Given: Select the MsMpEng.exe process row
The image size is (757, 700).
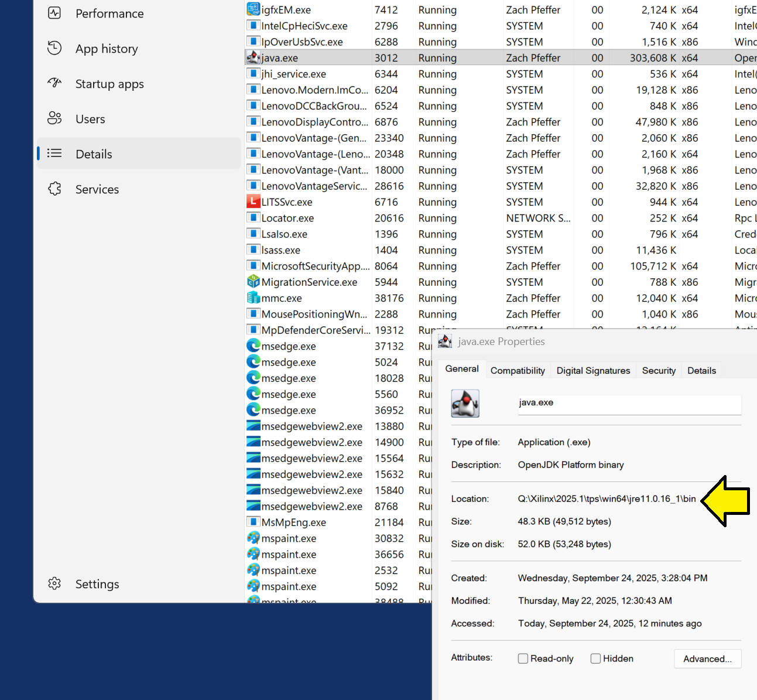Looking at the screenshot, I should (294, 523).
